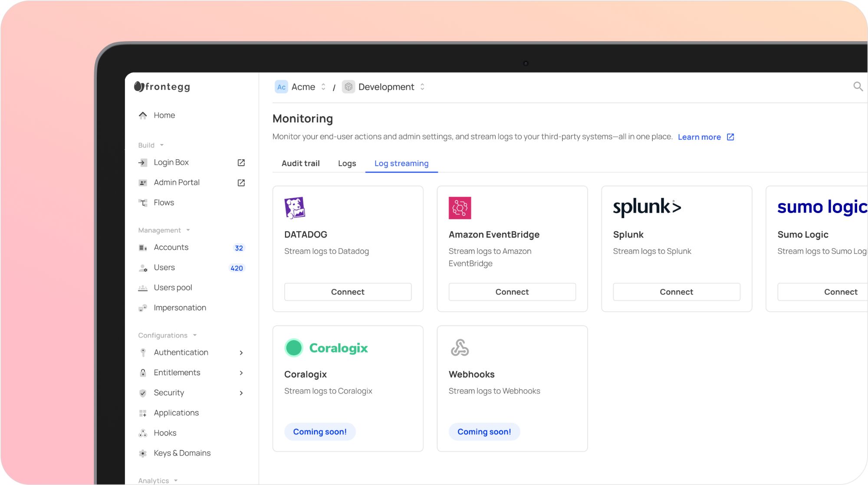Image resolution: width=868 pixels, height=485 pixels.
Task: Click the Flows sidebar icon
Action: pyautogui.click(x=143, y=203)
